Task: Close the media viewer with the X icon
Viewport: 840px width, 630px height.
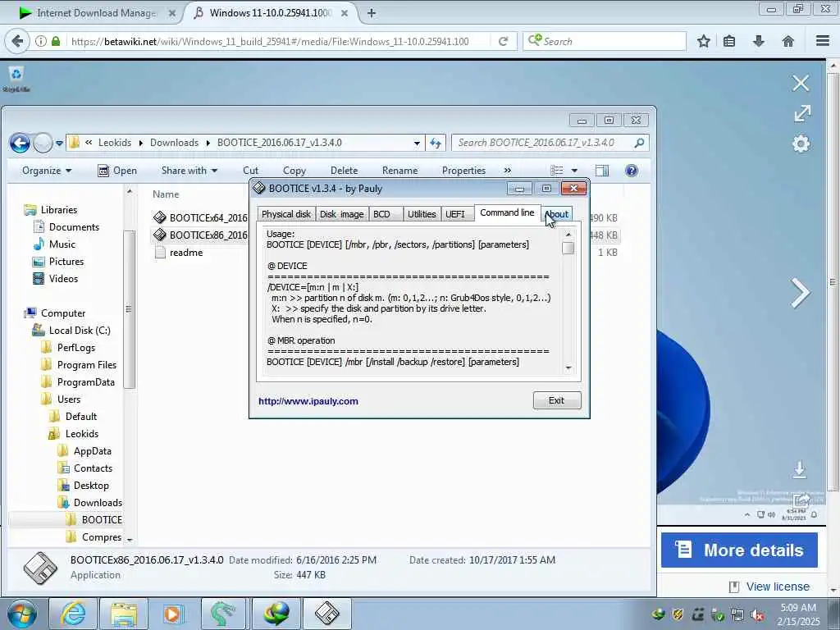Action: click(x=801, y=83)
